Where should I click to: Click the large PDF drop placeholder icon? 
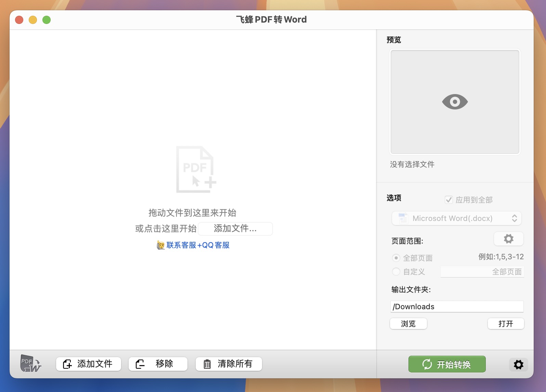(196, 169)
